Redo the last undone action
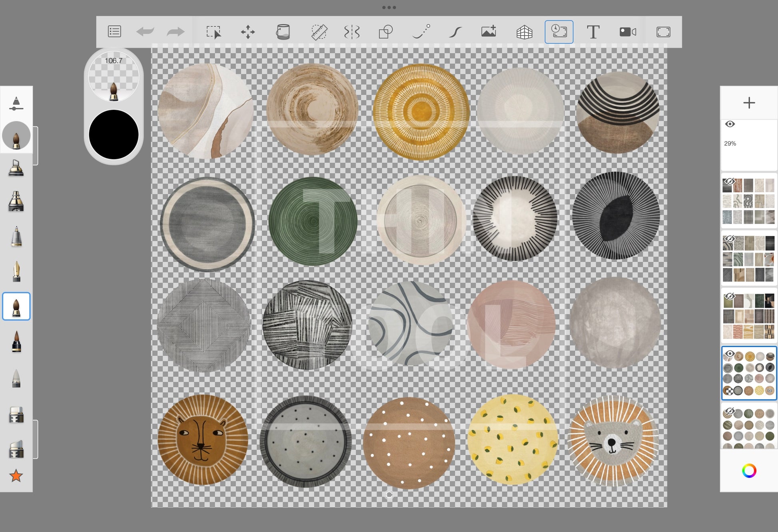This screenshot has height=532, width=778. pyautogui.click(x=176, y=32)
